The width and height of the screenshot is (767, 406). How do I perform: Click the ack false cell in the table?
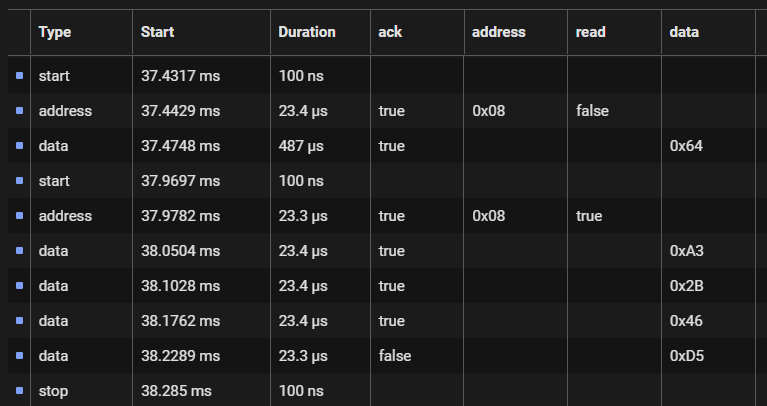click(x=395, y=356)
